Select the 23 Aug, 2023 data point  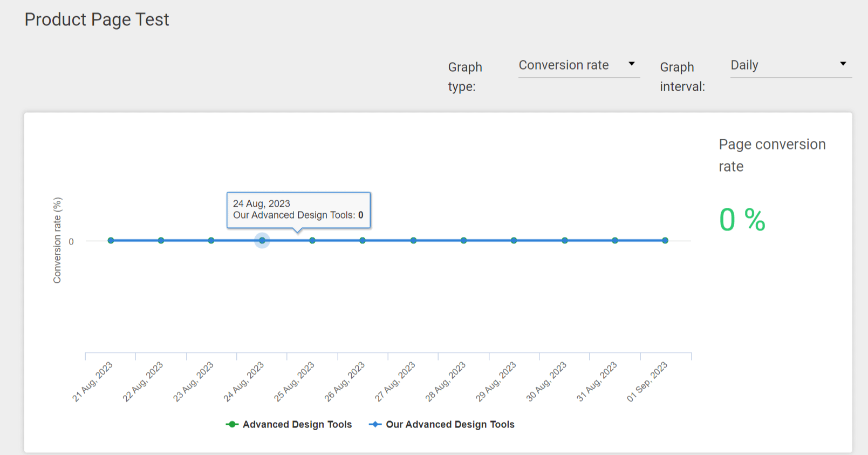pyautogui.click(x=211, y=241)
